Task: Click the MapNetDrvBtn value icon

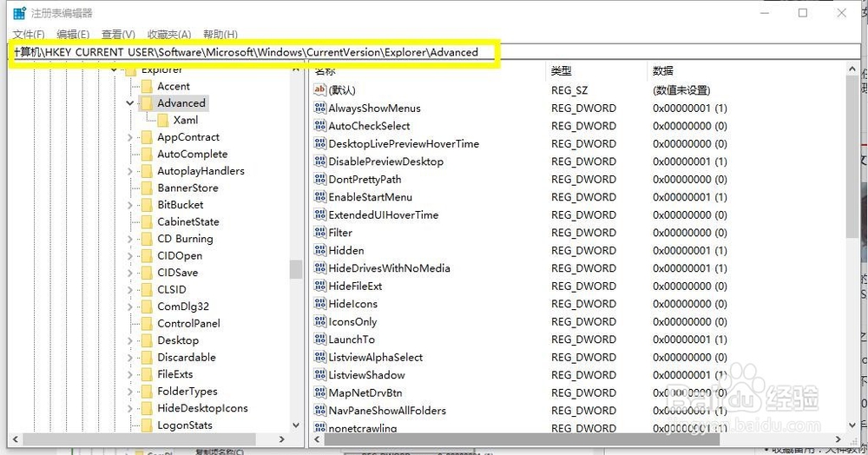Action: tap(320, 392)
